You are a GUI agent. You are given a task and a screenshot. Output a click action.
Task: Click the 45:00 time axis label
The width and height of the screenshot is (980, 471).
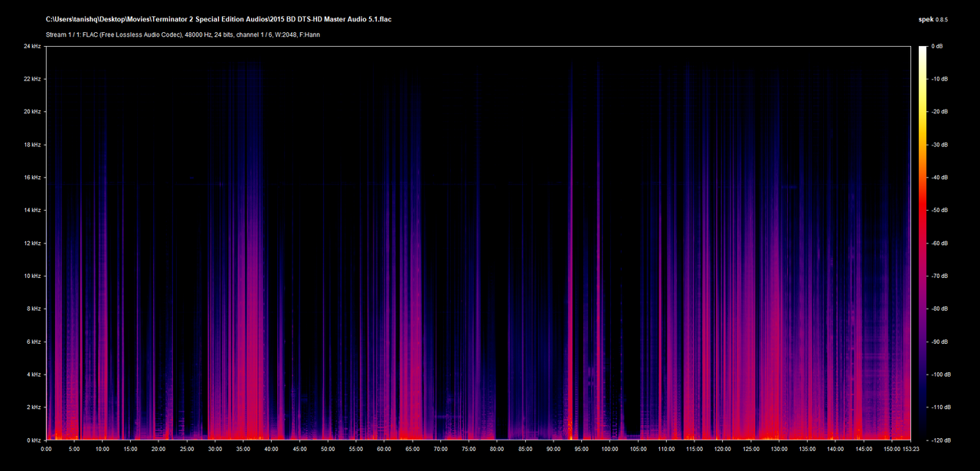(300, 450)
